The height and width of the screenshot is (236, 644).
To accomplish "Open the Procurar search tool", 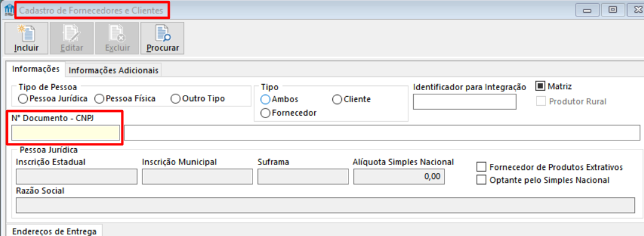I will pos(163,38).
